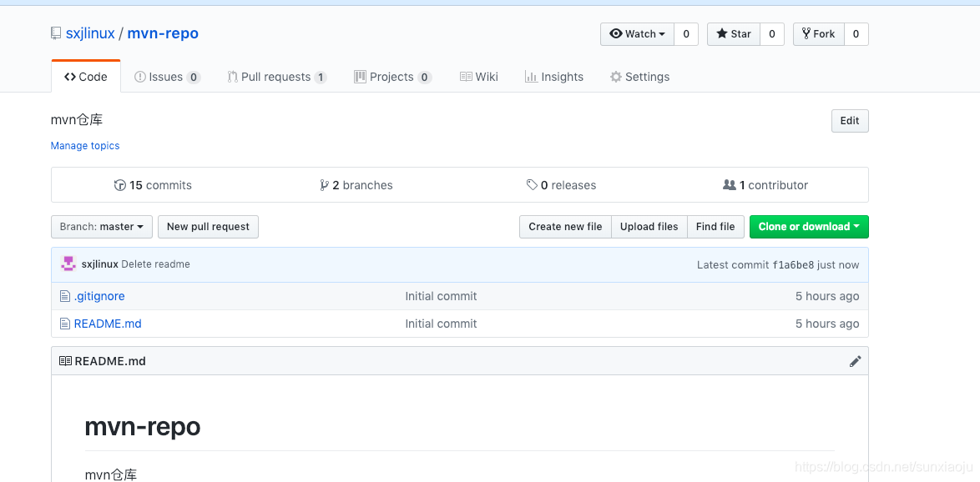Image resolution: width=980 pixels, height=482 pixels.
Task: View the 15 commits link
Action: tap(153, 185)
